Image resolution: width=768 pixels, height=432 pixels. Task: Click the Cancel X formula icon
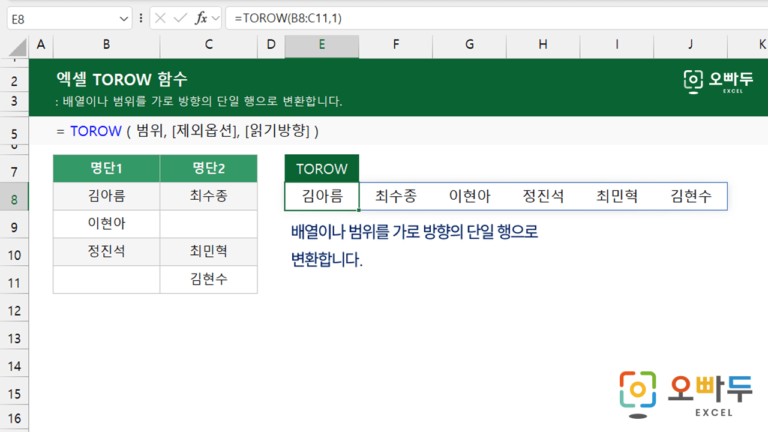tap(160, 19)
